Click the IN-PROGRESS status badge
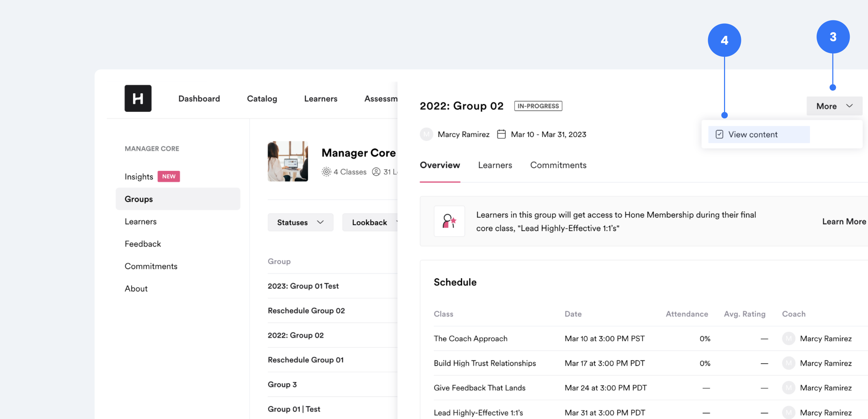This screenshot has width=868, height=419. tap(538, 106)
